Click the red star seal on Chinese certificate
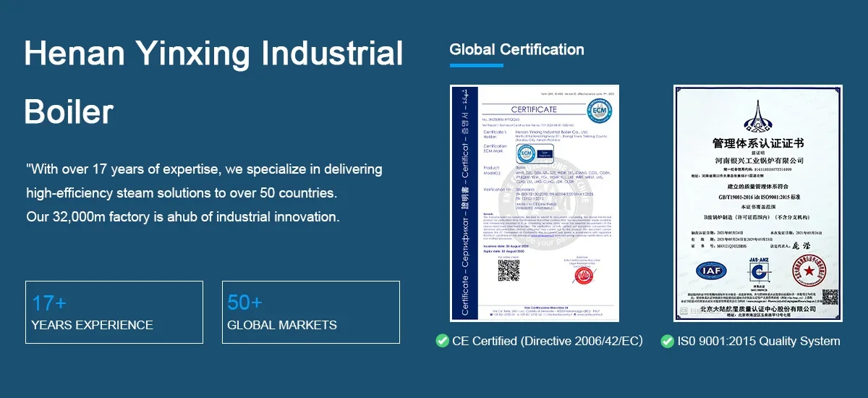868x398 pixels. tap(810, 271)
